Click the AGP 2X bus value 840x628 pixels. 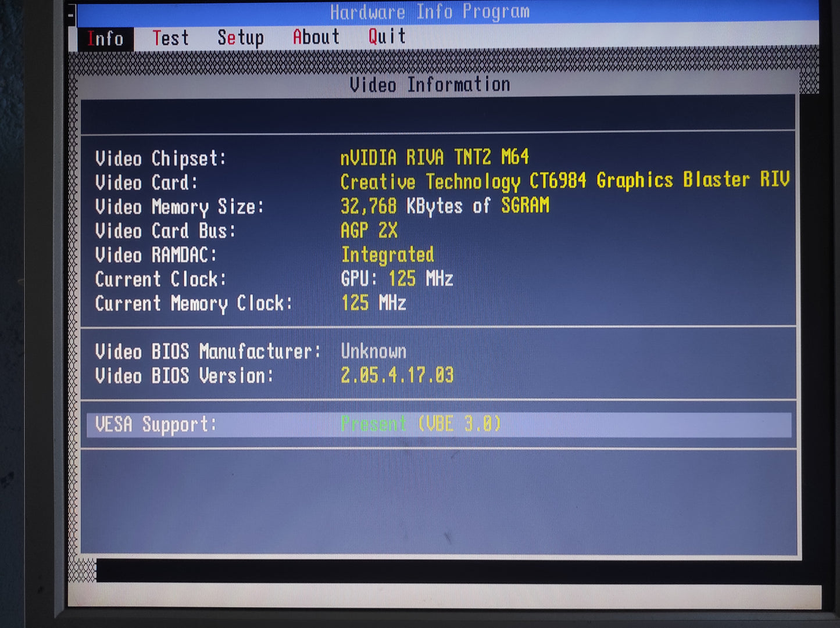pyautogui.click(x=369, y=231)
